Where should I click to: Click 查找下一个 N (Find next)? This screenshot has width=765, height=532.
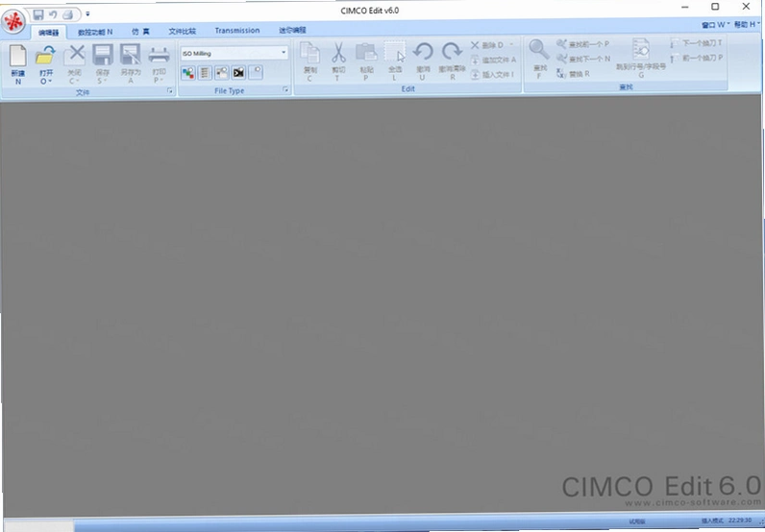(x=583, y=59)
